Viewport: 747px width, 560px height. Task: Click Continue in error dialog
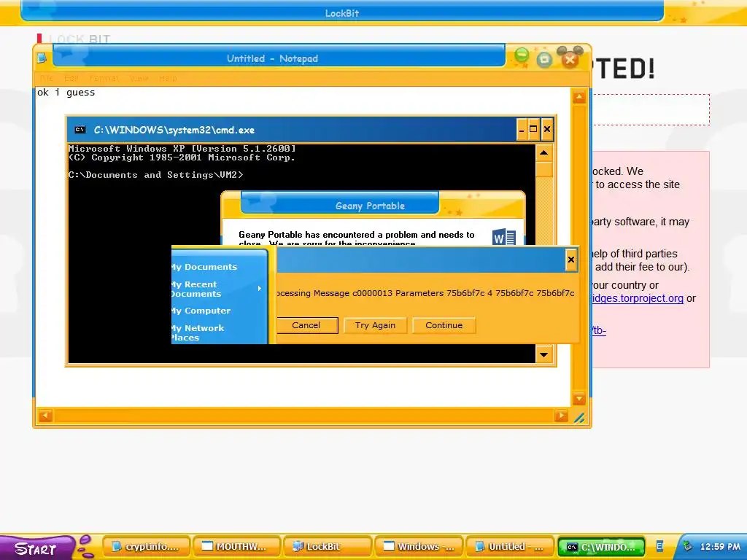pyautogui.click(x=444, y=325)
